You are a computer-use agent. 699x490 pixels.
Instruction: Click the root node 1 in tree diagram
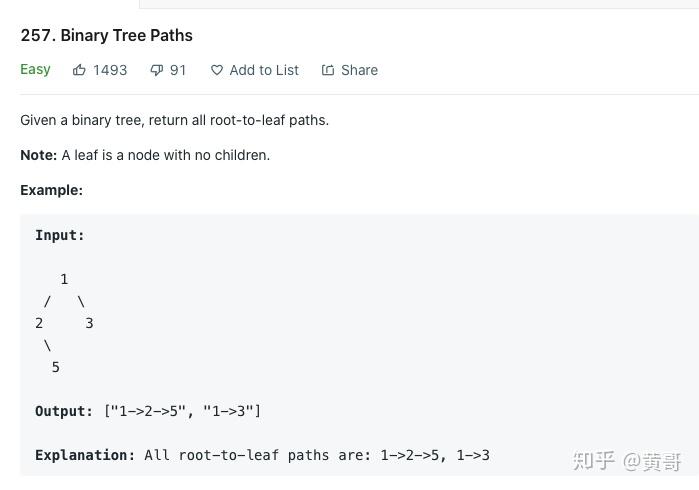tap(64, 279)
